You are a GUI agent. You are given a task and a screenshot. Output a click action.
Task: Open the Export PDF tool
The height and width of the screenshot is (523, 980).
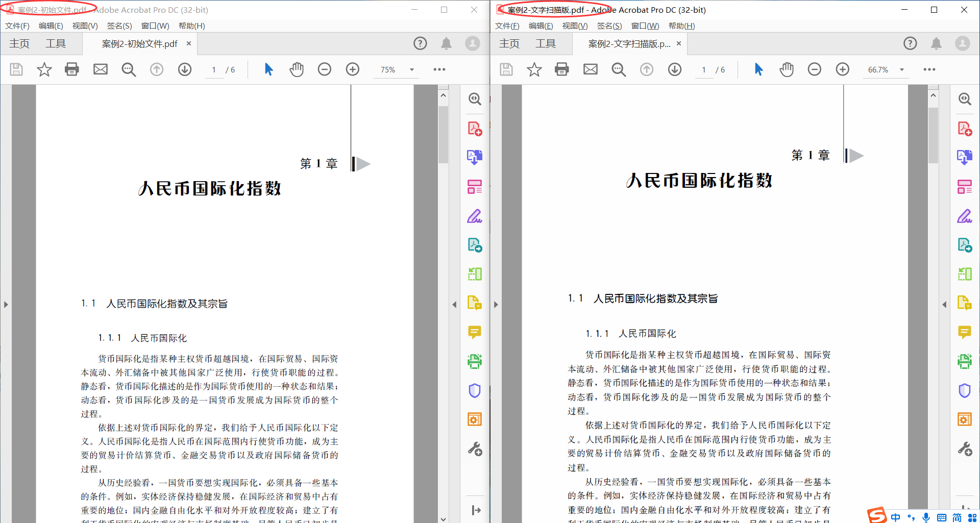[475, 157]
